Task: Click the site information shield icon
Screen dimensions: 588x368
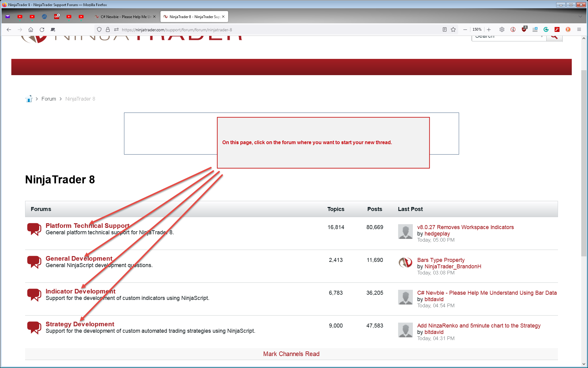Action: (x=99, y=29)
